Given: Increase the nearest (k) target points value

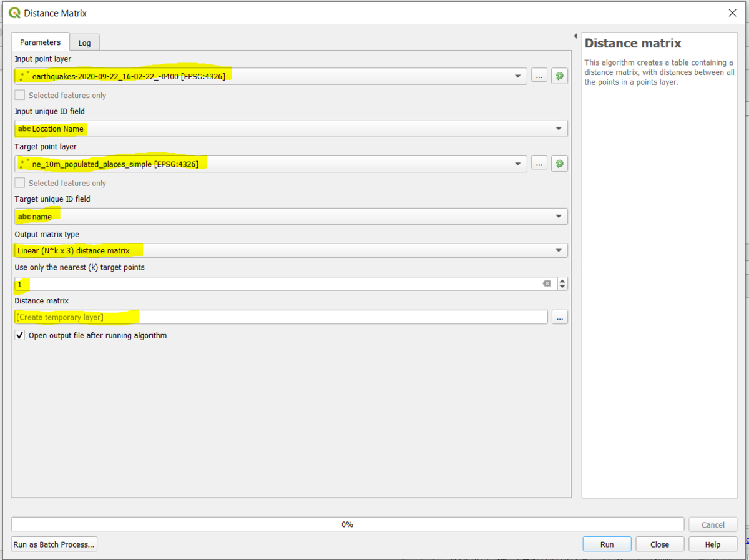Looking at the screenshot, I should (562, 280).
